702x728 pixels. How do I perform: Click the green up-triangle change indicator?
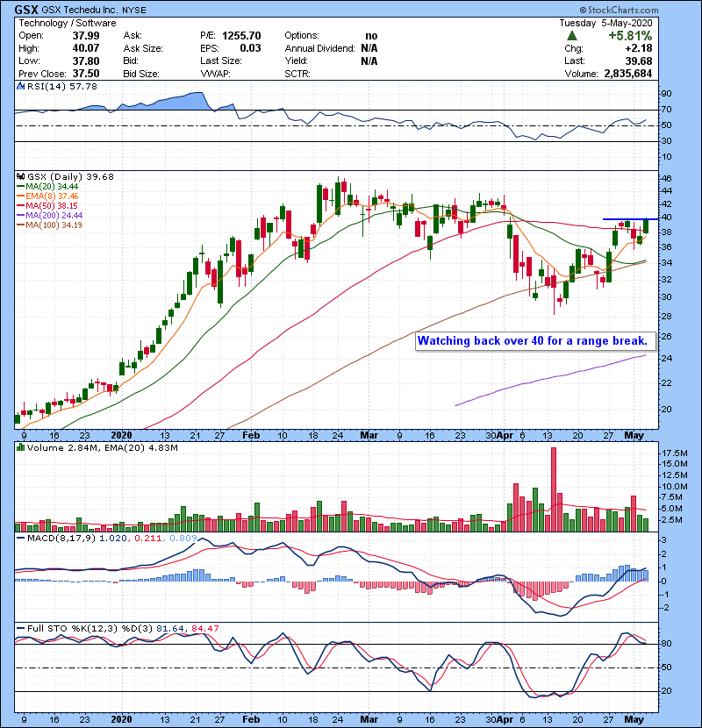(x=572, y=36)
